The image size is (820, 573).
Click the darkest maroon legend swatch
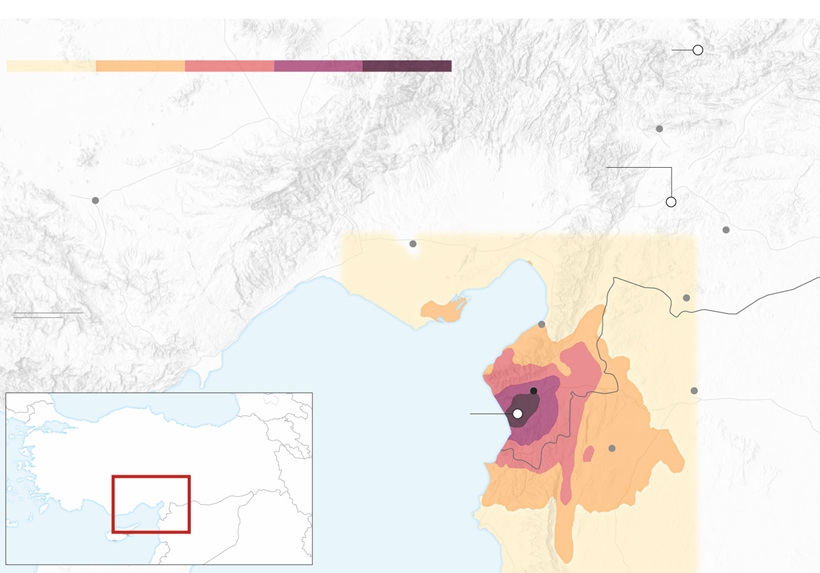pos(407,66)
